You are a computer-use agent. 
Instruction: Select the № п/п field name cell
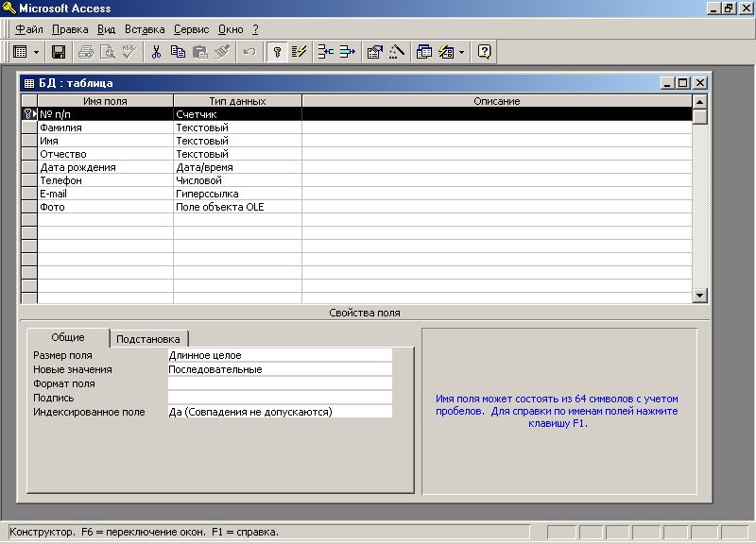[x=105, y=114]
